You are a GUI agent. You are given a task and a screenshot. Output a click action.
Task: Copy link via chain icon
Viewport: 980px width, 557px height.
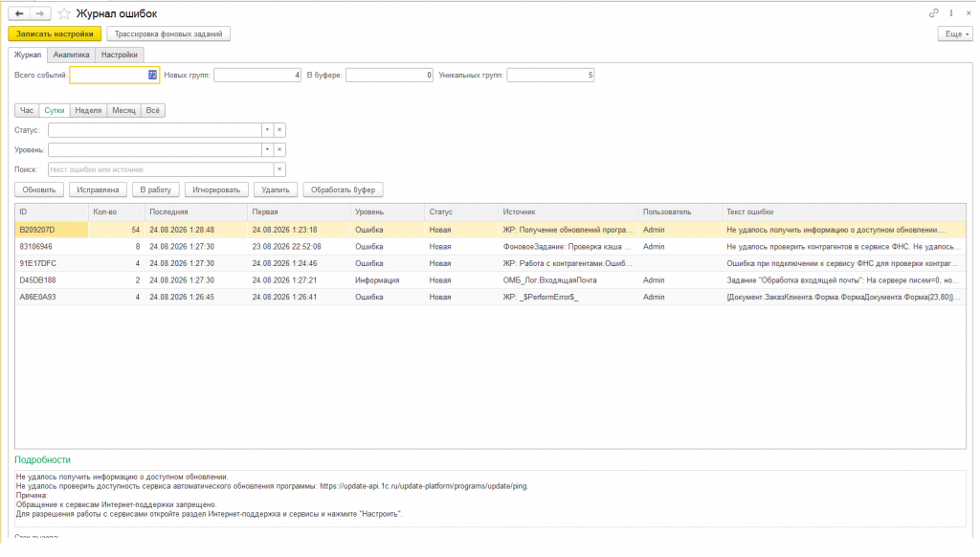pyautogui.click(x=934, y=13)
